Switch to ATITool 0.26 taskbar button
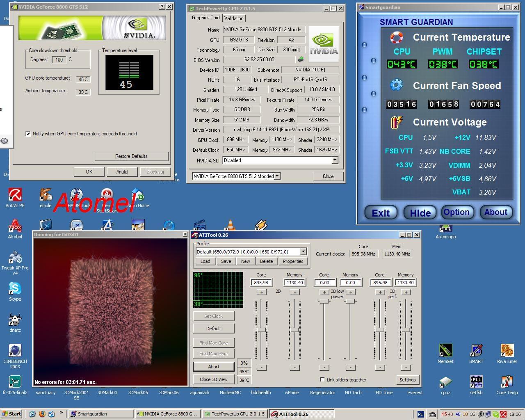 [x=301, y=414]
